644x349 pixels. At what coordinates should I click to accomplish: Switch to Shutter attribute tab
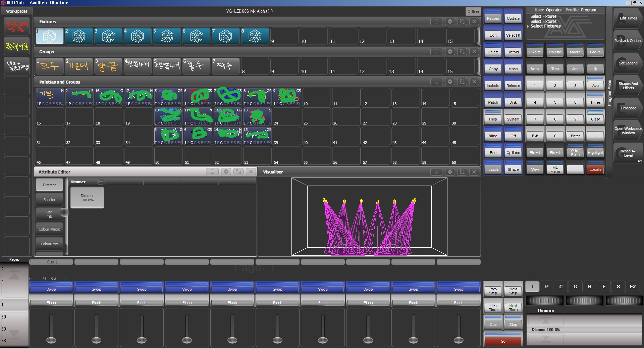[49, 200]
